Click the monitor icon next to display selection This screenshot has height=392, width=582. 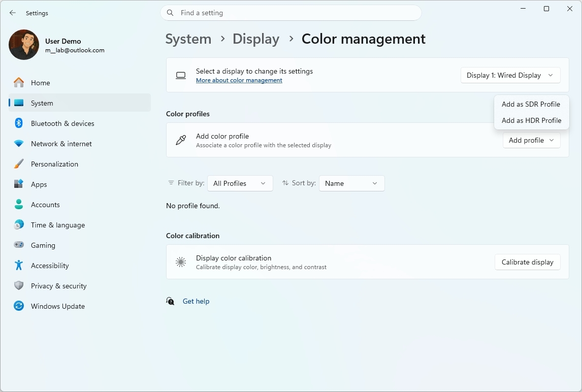pos(181,75)
